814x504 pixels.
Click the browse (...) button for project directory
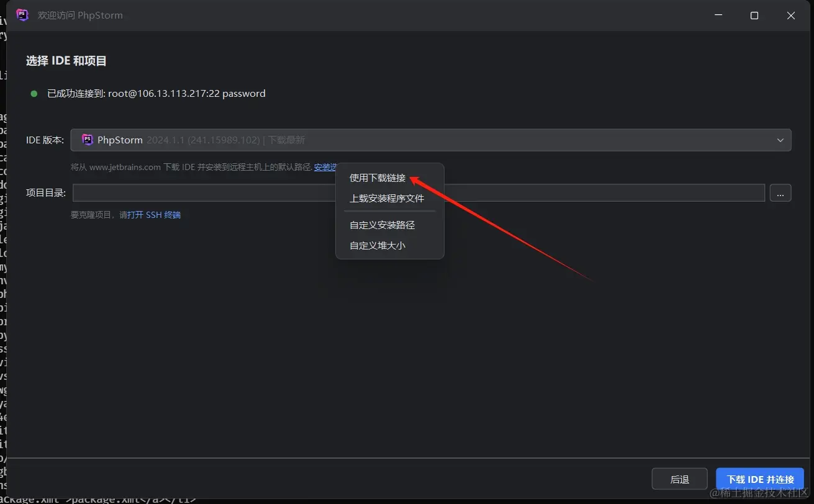tap(780, 193)
